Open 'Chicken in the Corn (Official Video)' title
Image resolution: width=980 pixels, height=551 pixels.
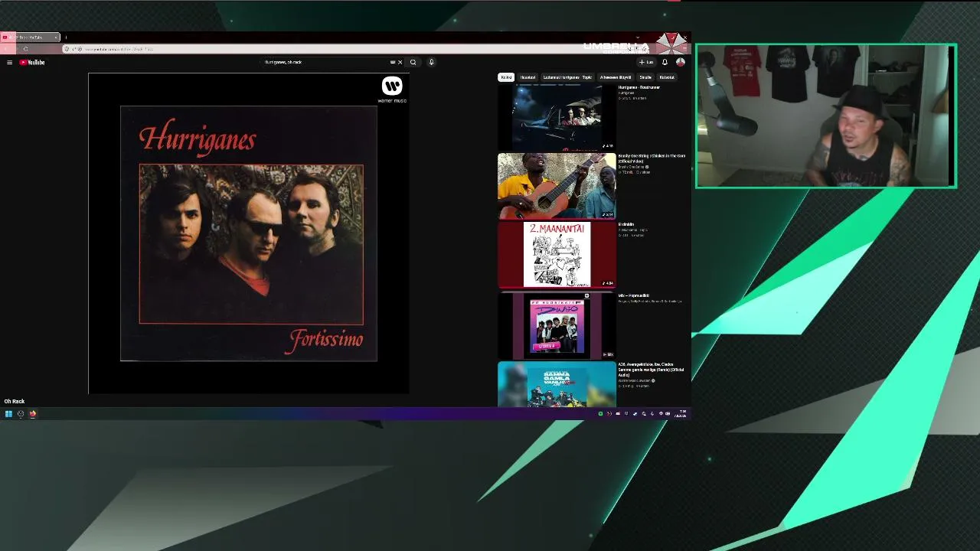[x=652, y=158]
